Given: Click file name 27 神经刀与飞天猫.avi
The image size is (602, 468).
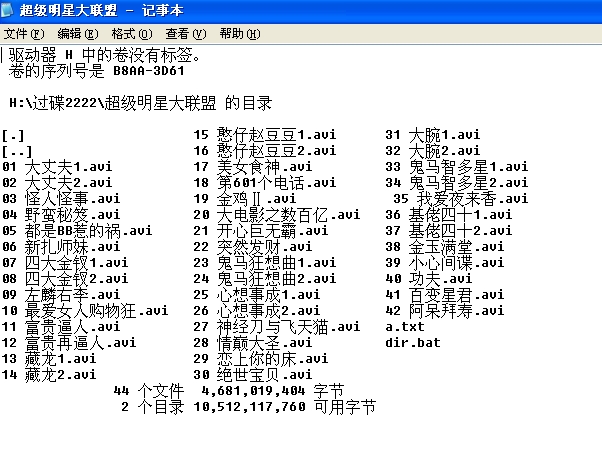Looking at the screenshot, I should pos(277,327).
